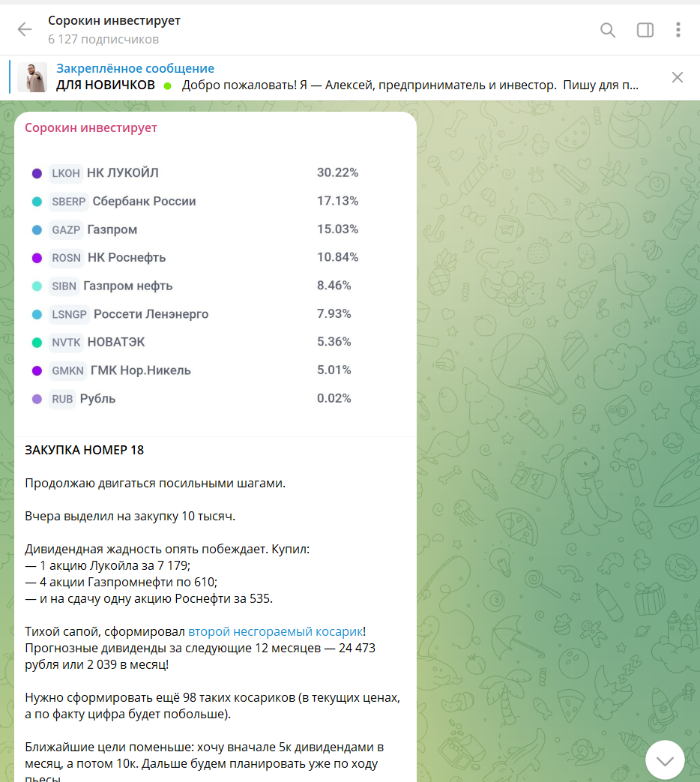Click the 'Сбербанк России' company name

(x=144, y=201)
